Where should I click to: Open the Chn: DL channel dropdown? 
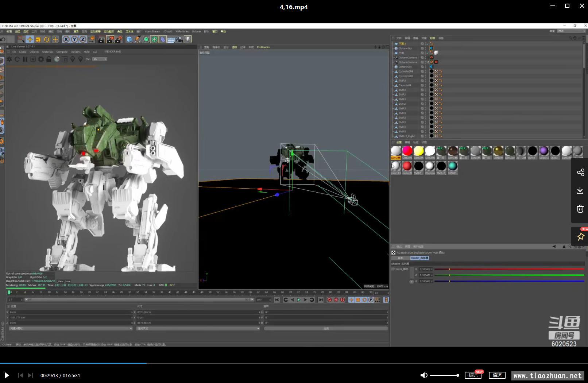(100, 59)
